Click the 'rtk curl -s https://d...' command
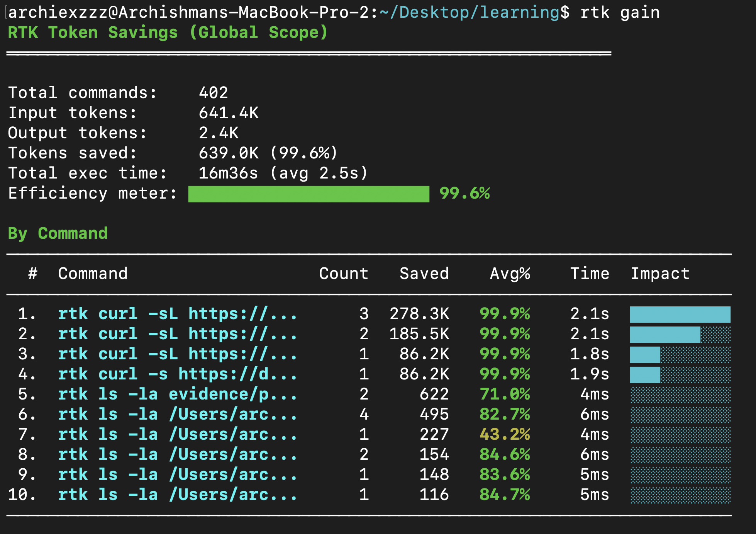Viewport: 756px width, 534px height. click(x=177, y=374)
